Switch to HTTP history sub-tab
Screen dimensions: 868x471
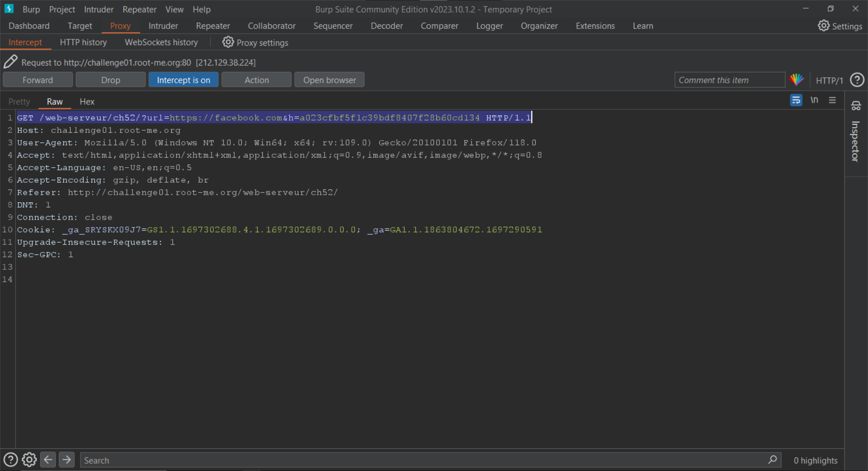(84, 42)
